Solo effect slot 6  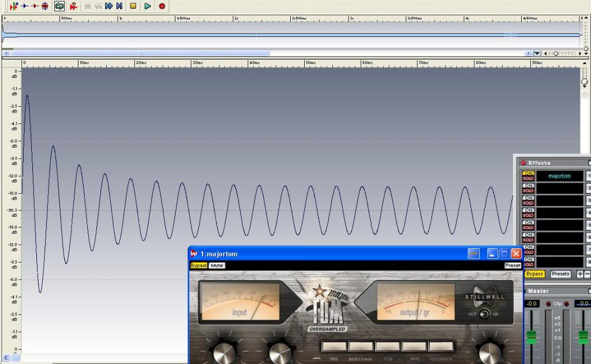pos(528,240)
